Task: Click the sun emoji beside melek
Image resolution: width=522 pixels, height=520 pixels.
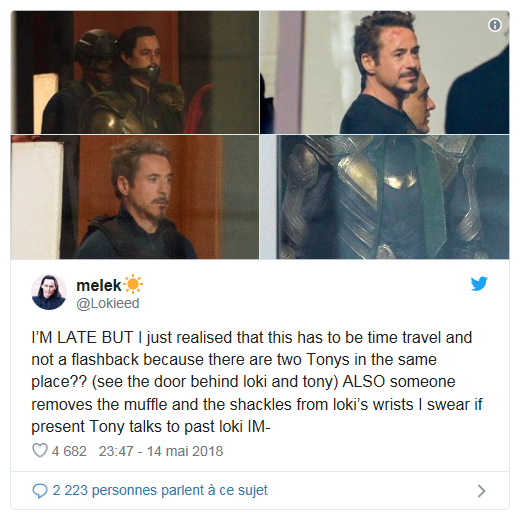Action: point(133,284)
